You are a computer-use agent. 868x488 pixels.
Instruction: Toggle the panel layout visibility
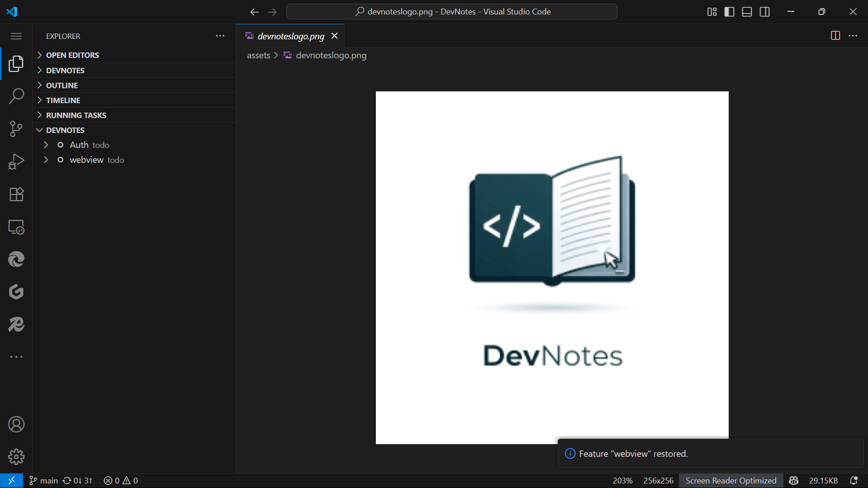(x=747, y=12)
